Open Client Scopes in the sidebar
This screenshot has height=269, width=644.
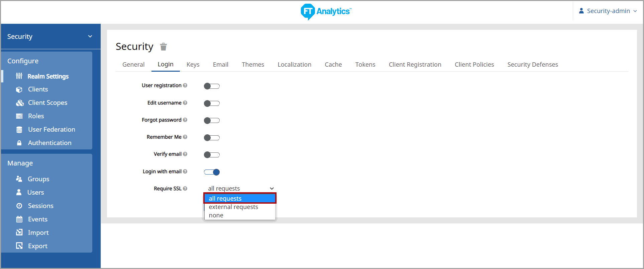tap(47, 103)
